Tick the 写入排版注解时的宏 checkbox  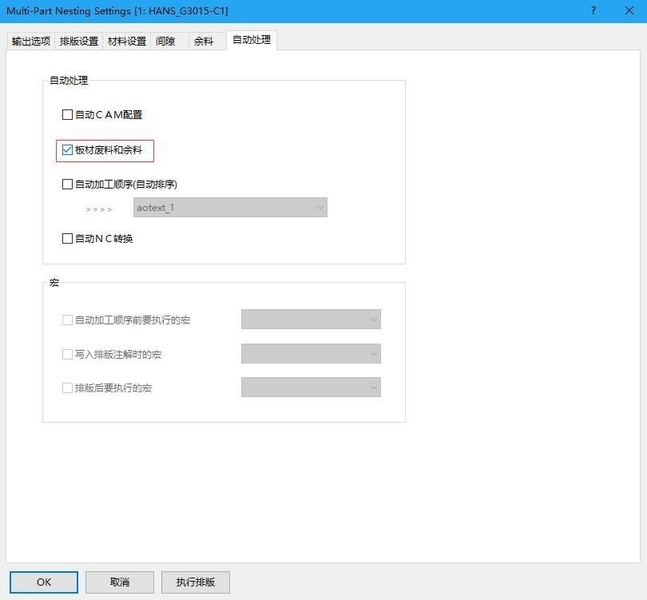coord(67,354)
